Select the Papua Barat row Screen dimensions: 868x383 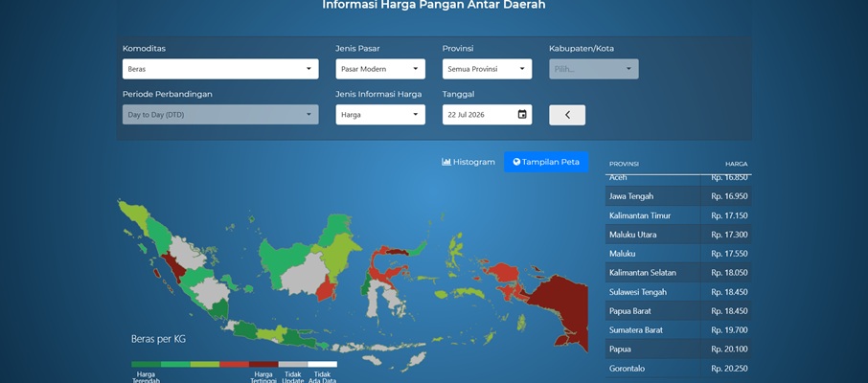(678, 311)
